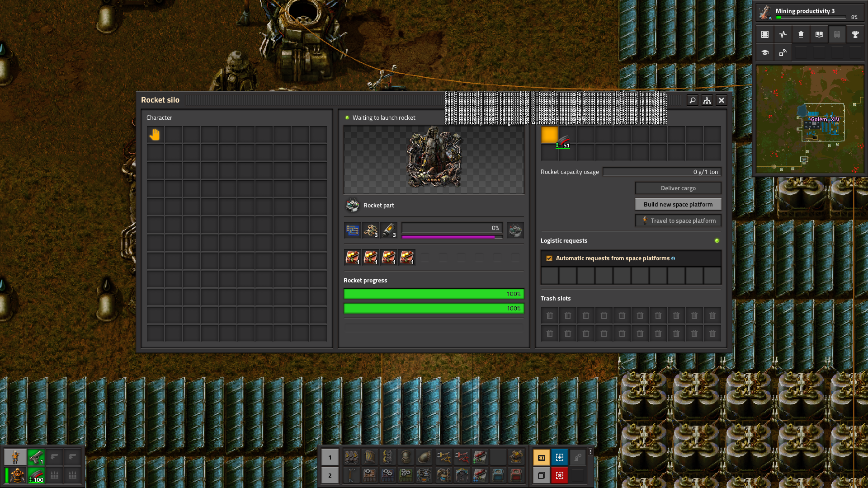Image resolution: width=868 pixels, height=488 pixels.
Task: Click the Rocket capacity usage bar
Action: [x=662, y=172]
